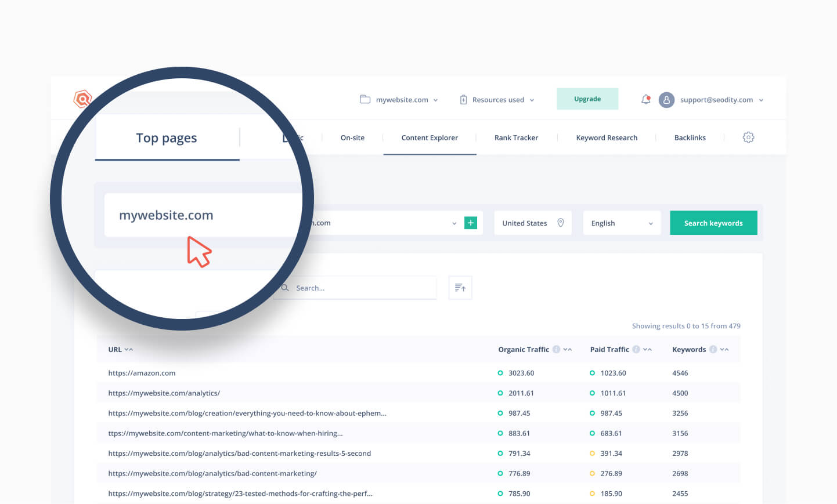Image resolution: width=837 pixels, height=504 pixels.
Task: Click the green plus add button
Action: pos(471,223)
